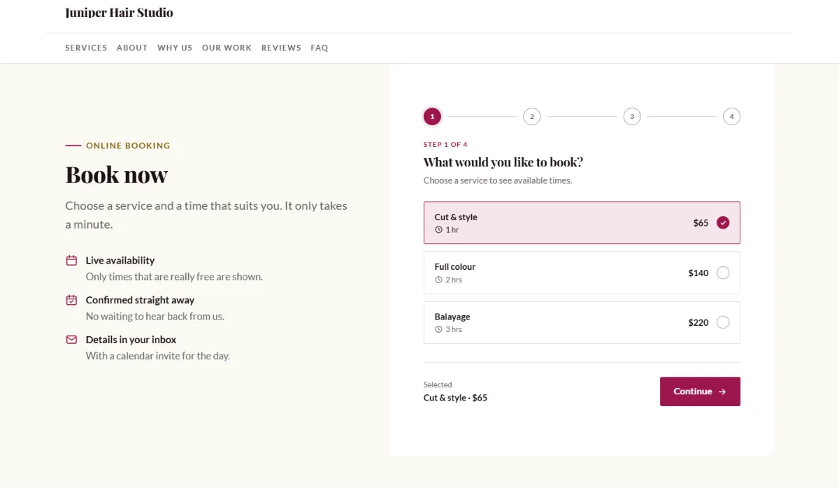Screen dimensions: 839x504
Task: Click the arrow icon on Continue
Action: coord(722,392)
